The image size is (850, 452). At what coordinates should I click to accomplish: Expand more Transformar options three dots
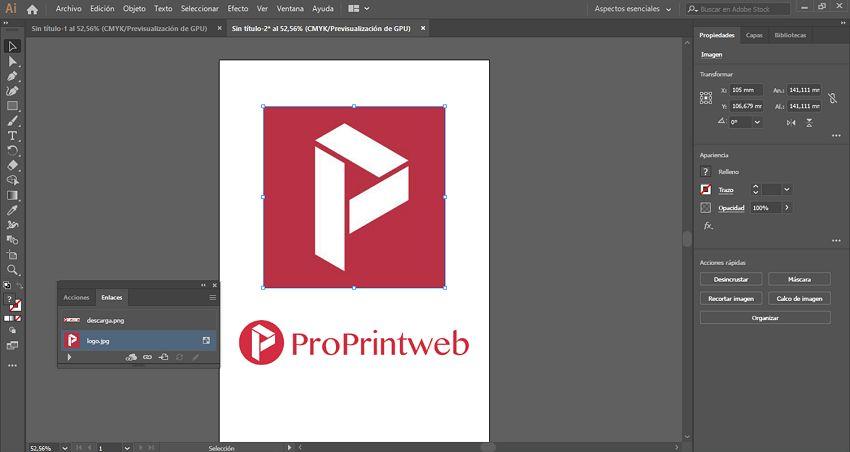tap(836, 136)
